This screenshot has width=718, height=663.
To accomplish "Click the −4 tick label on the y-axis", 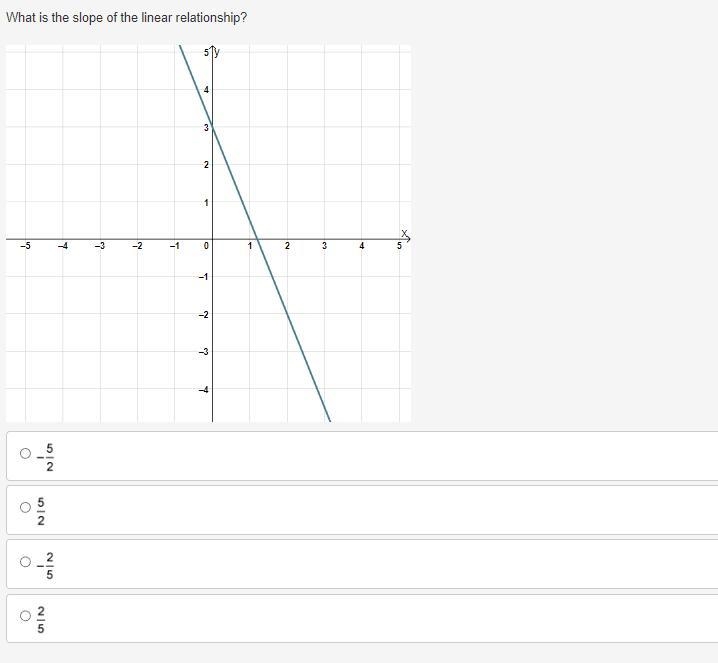I will coord(203,390).
